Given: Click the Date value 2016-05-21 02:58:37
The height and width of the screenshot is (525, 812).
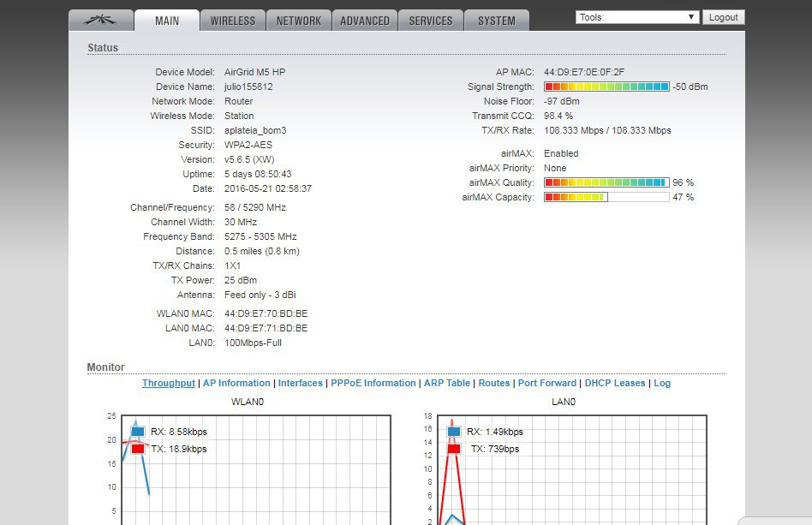Looking at the screenshot, I should (268, 188).
